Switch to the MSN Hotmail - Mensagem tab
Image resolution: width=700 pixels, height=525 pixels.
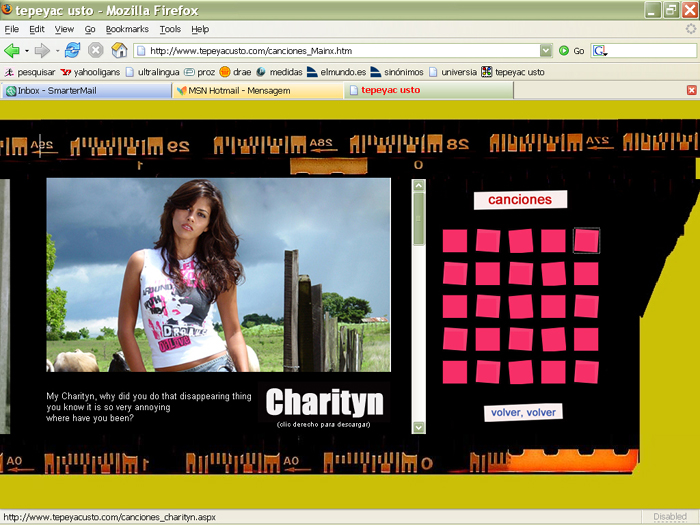point(258,91)
